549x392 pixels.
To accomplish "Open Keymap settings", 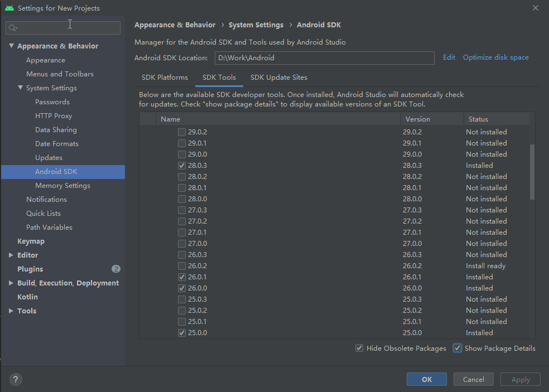I will tap(31, 241).
